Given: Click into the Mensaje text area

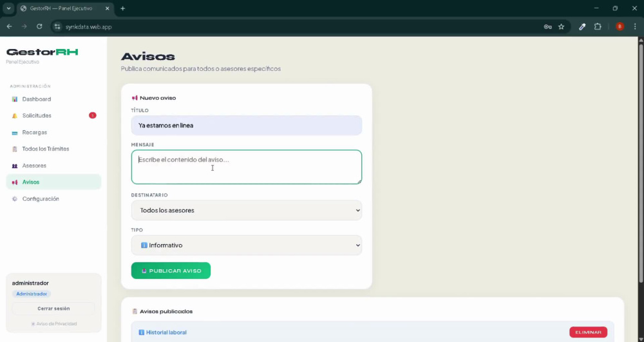Looking at the screenshot, I should (x=247, y=167).
